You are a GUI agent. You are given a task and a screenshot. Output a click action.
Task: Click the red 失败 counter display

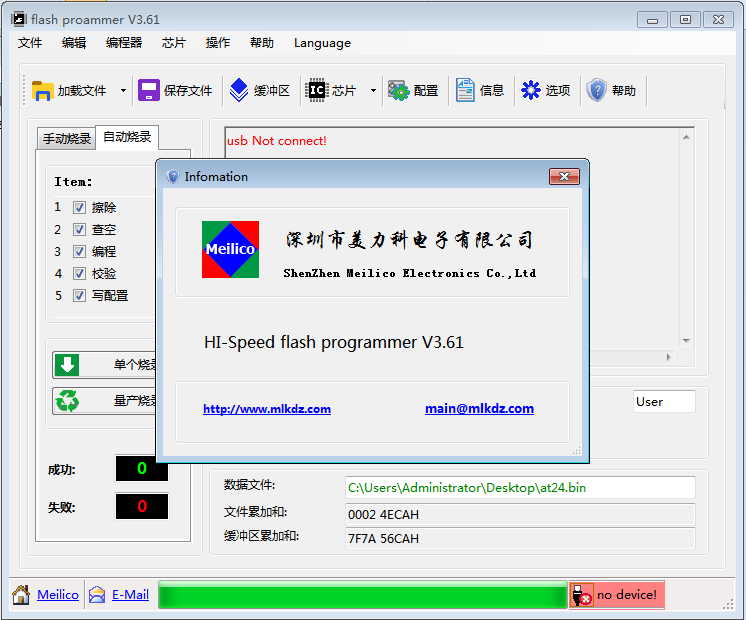[142, 506]
